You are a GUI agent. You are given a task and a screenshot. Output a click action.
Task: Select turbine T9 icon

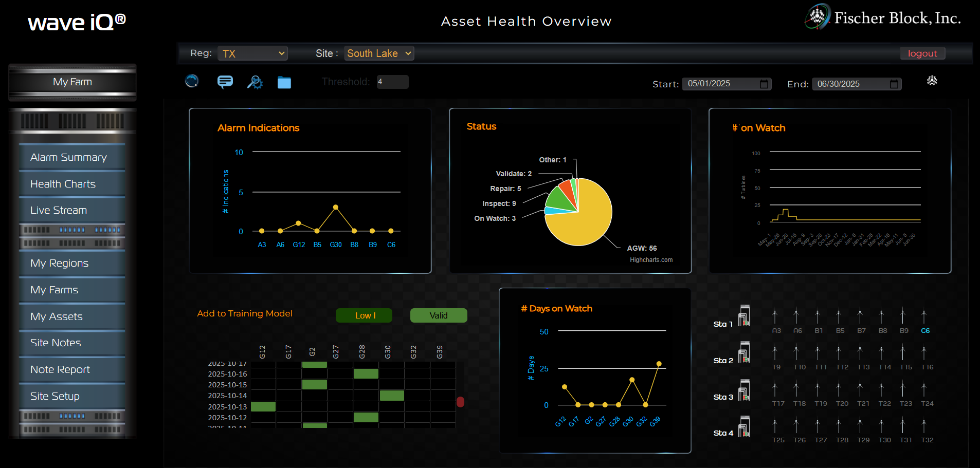(775, 353)
